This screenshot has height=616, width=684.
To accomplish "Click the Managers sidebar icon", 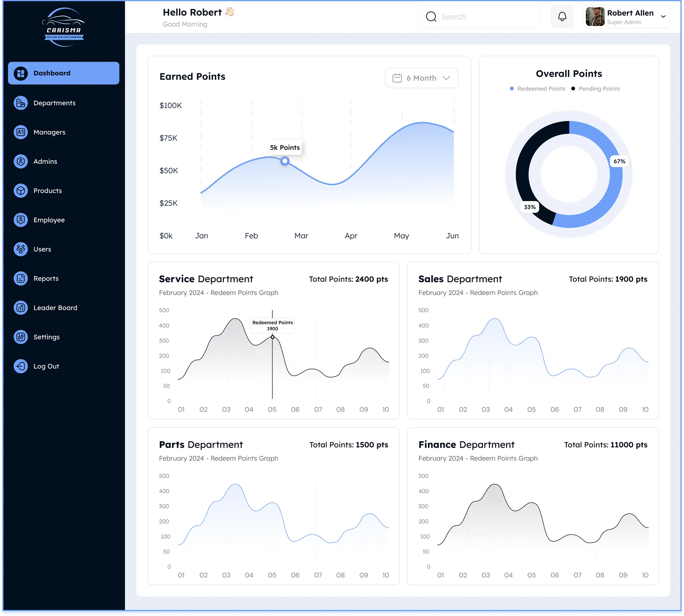I will pos(20,132).
